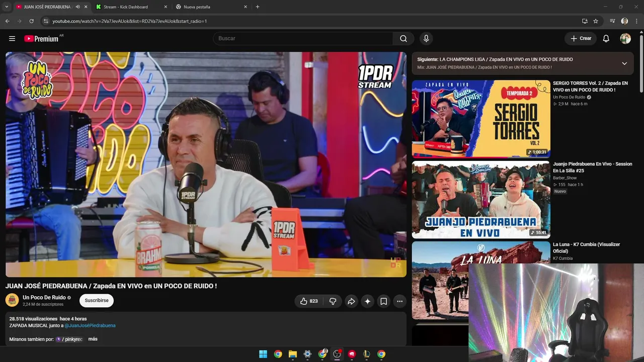The height and width of the screenshot is (362, 644).
Task: Share the video using arrow icon
Action: click(x=351, y=301)
